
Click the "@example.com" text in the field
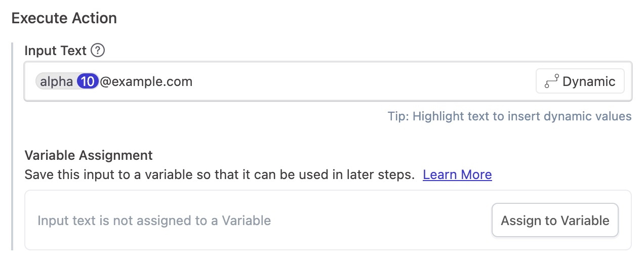tap(146, 81)
